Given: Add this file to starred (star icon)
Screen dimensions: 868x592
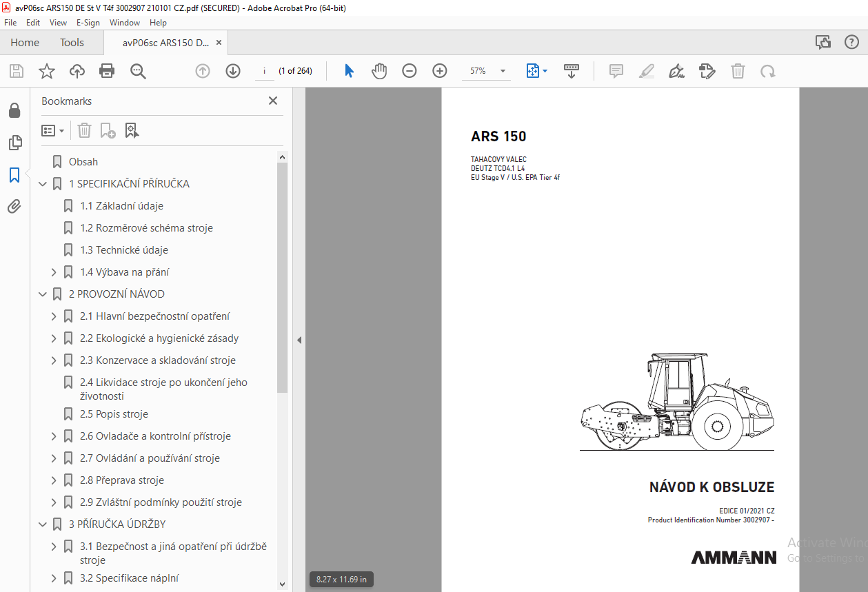Looking at the screenshot, I should [46, 71].
